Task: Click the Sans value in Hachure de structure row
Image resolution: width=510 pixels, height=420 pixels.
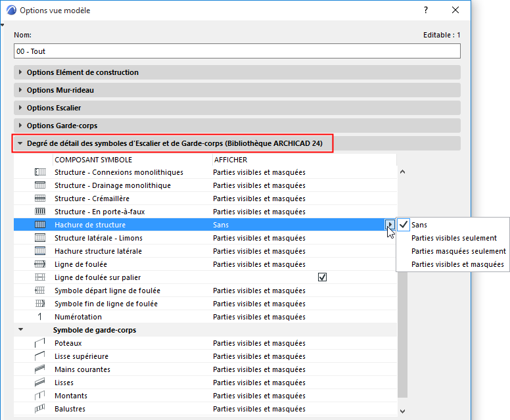Action: point(221,225)
